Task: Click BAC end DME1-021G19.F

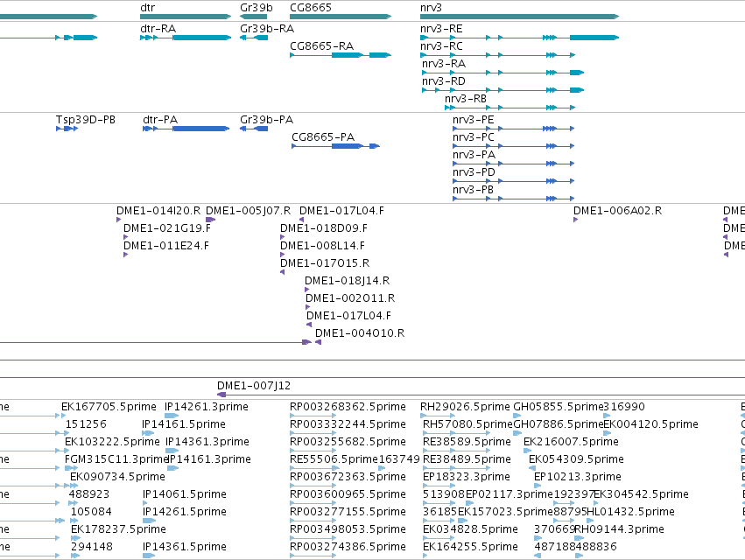Action: click(166, 228)
